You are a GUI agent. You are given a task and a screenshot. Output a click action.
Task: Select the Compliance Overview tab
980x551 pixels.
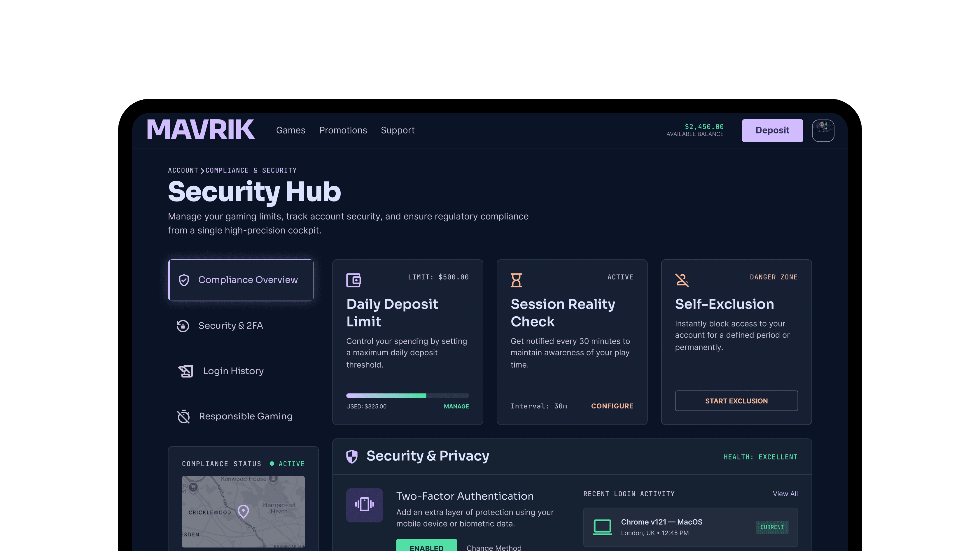pyautogui.click(x=241, y=280)
